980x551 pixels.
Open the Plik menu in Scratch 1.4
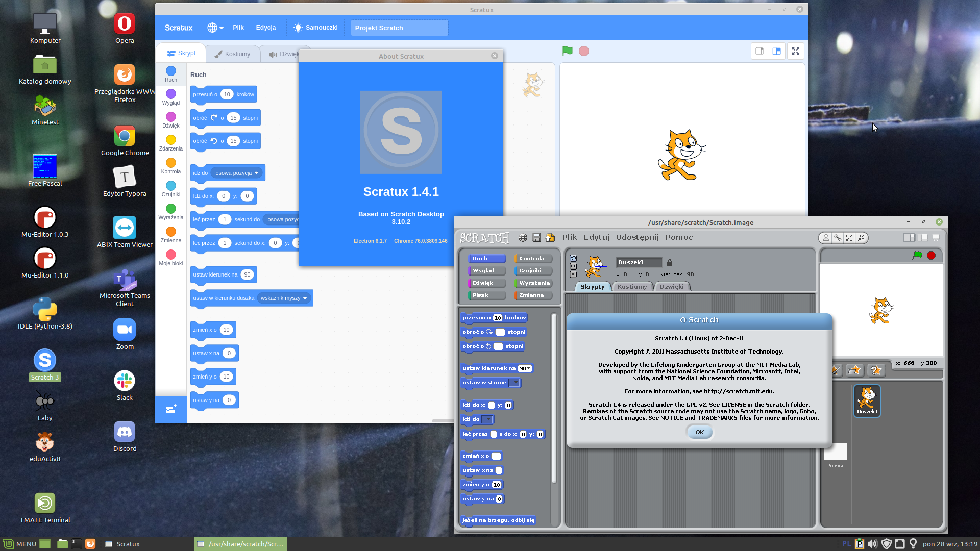(x=570, y=237)
